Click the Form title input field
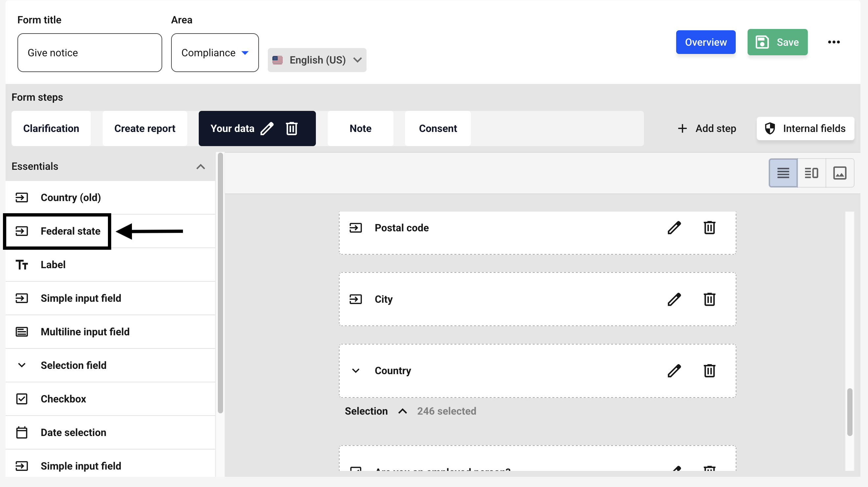The image size is (868, 487). tap(89, 53)
